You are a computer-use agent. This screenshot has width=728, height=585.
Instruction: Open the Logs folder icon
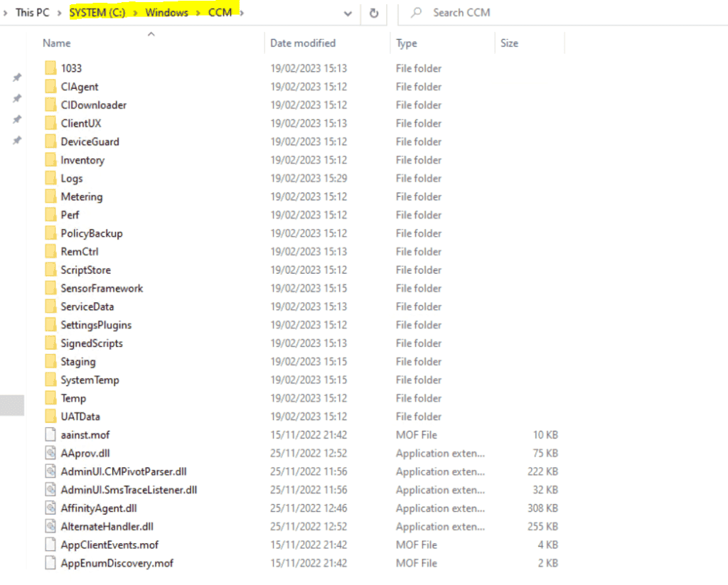click(x=50, y=178)
